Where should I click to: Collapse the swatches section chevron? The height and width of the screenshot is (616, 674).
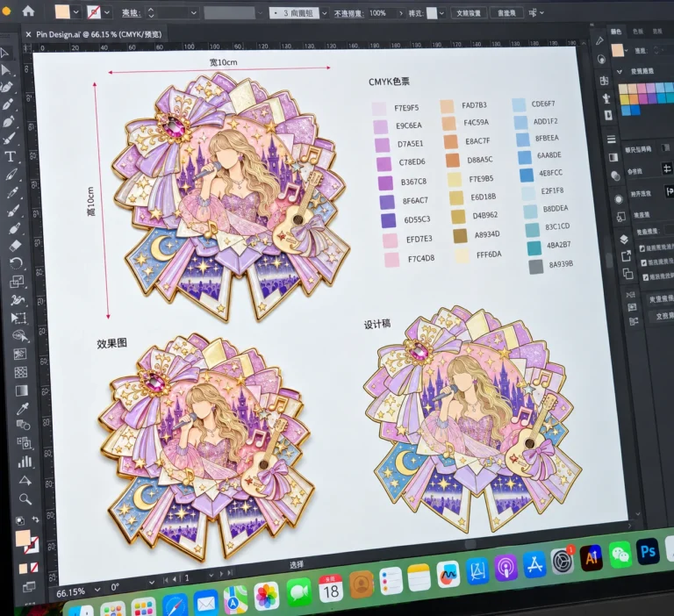coord(620,71)
